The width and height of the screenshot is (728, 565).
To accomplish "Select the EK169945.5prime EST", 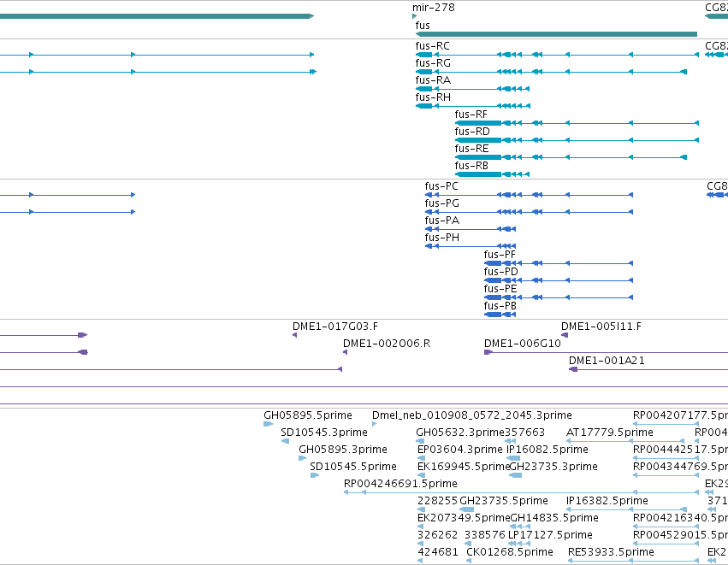I will coord(421,475).
